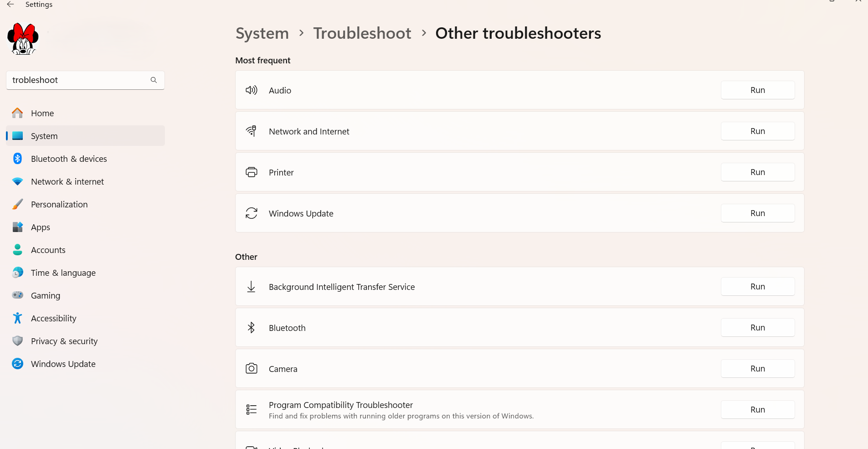Image resolution: width=868 pixels, height=449 pixels.
Task: Open Privacy & security settings
Action: [x=64, y=341]
